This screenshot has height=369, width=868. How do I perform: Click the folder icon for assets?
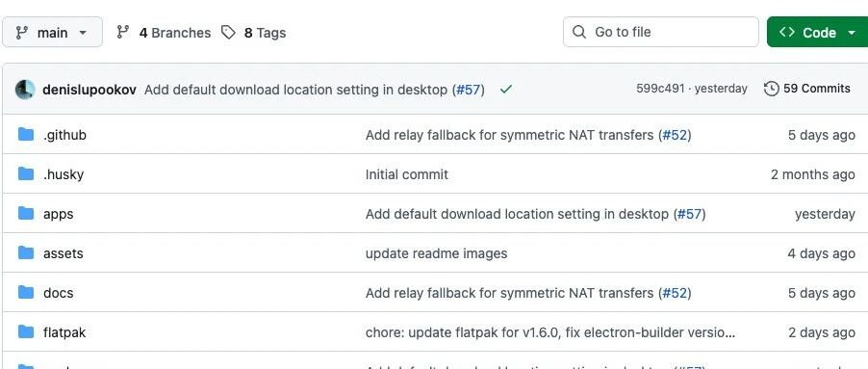point(25,252)
